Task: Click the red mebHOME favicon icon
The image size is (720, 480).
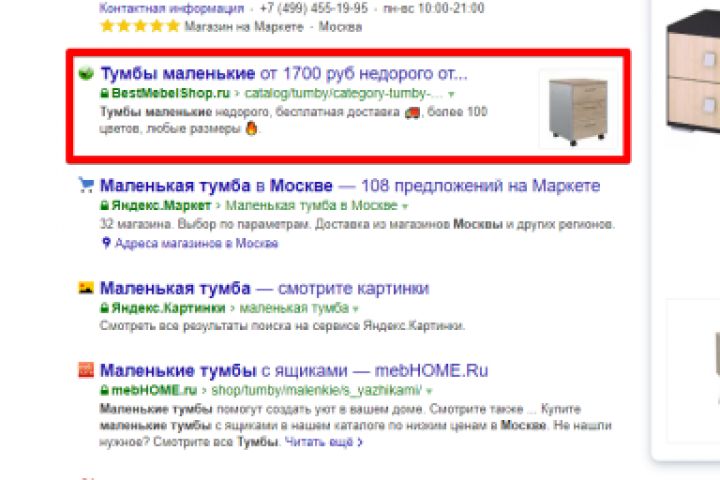Action: tap(86, 370)
